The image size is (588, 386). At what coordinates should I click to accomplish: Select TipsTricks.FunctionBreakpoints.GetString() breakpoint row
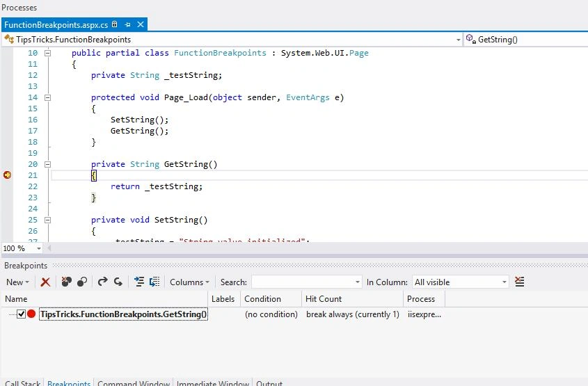(123, 314)
